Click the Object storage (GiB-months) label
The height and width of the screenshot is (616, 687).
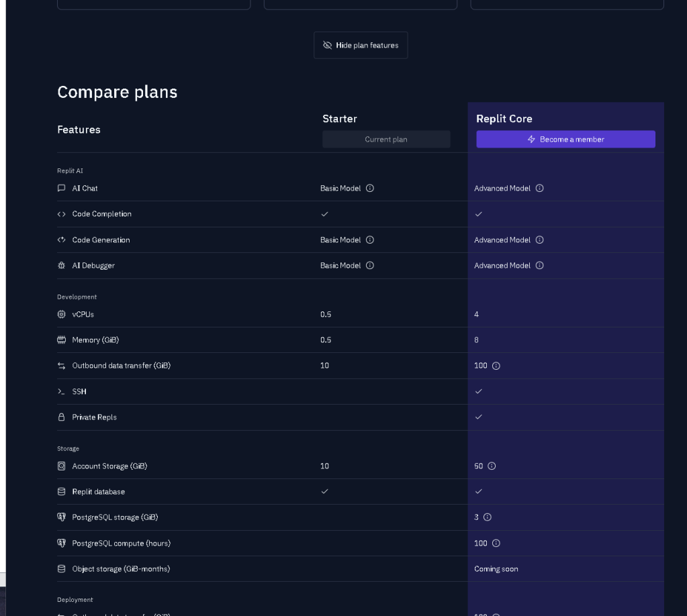(121, 569)
